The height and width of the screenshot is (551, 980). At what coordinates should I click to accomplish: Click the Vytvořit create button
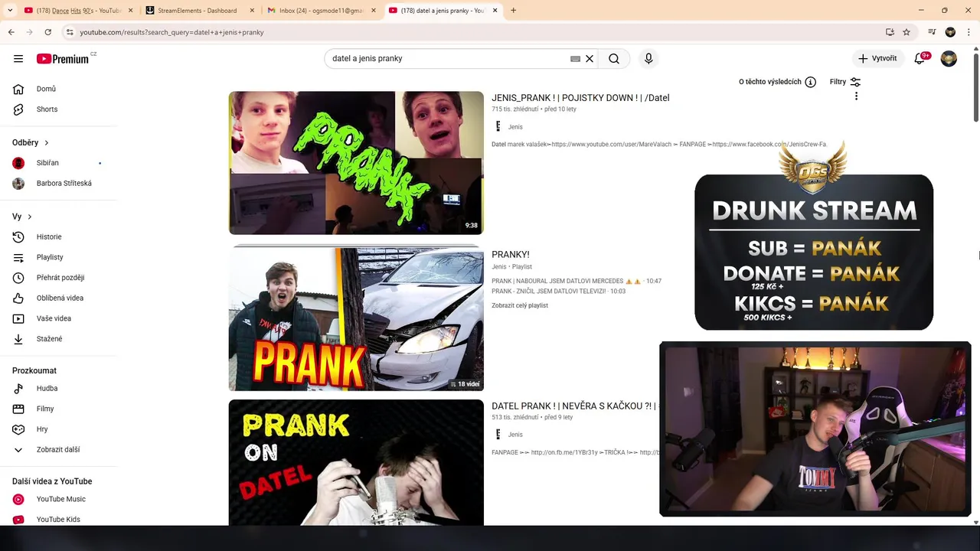[877, 58]
